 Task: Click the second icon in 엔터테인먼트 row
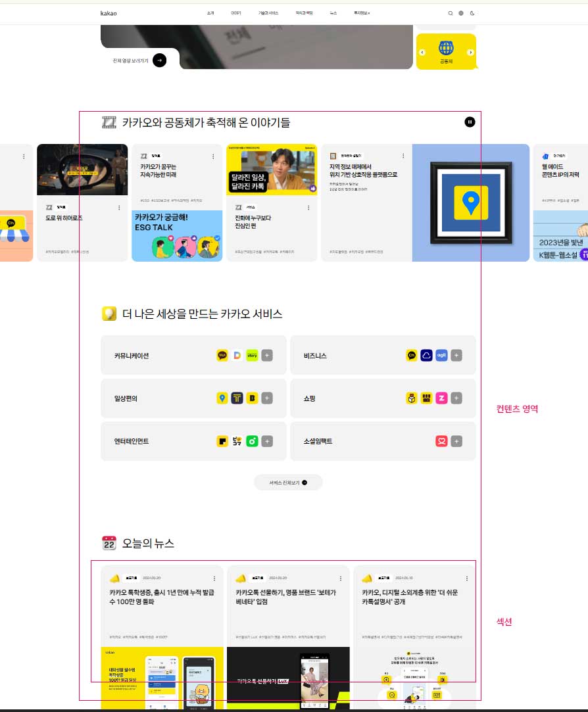pos(237,441)
